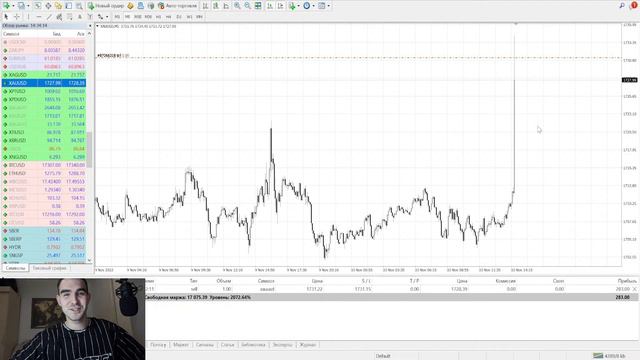
Task: Click the blue user account icon
Action: point(140,6)
